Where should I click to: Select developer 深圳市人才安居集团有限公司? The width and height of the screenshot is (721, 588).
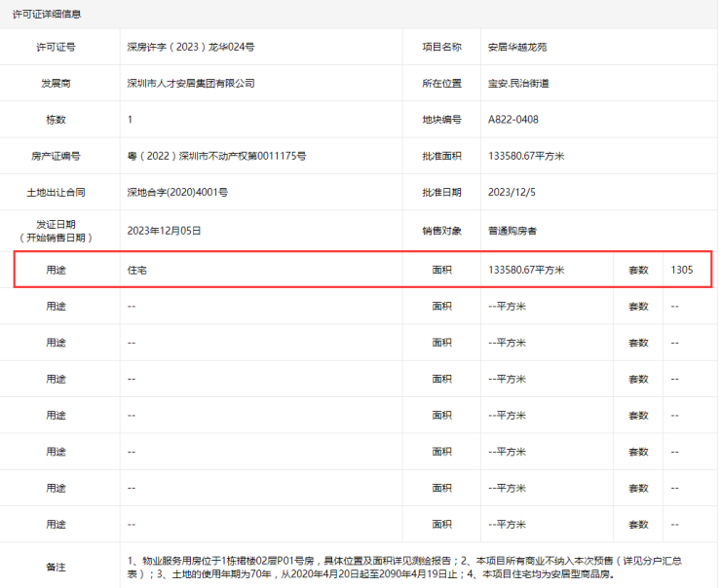pyautogui.click(x=191, y=84)
